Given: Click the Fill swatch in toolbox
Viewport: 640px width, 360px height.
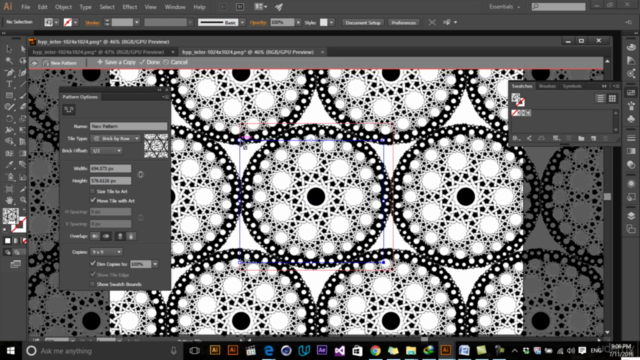Looking at the screenshot, I should coord(11,216).
